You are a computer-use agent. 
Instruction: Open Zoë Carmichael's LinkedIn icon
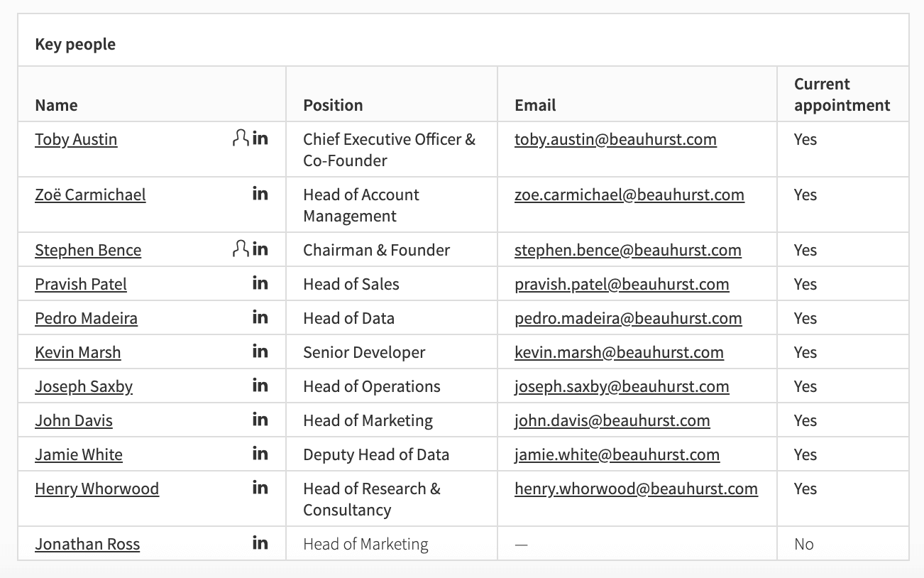pos(260,193)
